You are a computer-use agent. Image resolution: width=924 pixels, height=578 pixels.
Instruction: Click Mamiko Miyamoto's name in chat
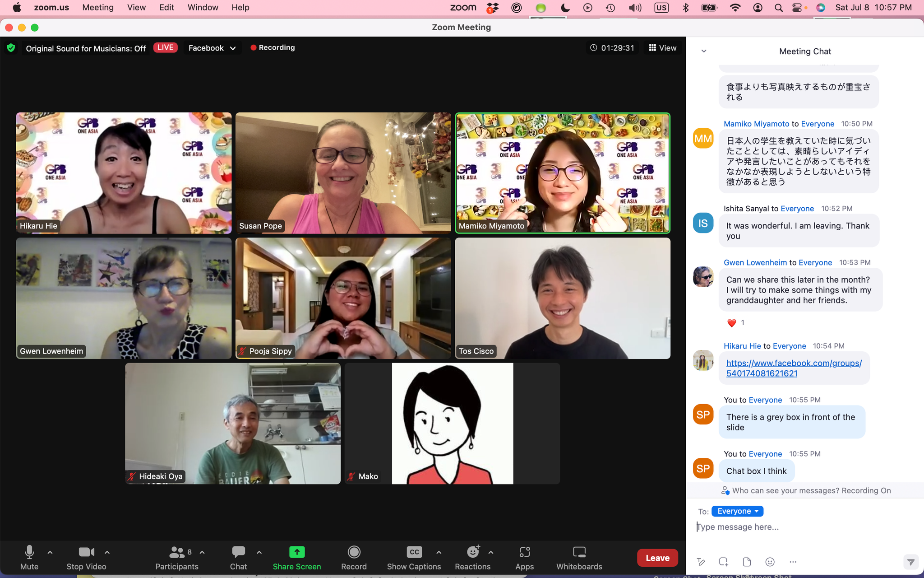pyautogui.click(x=756, y=124)
